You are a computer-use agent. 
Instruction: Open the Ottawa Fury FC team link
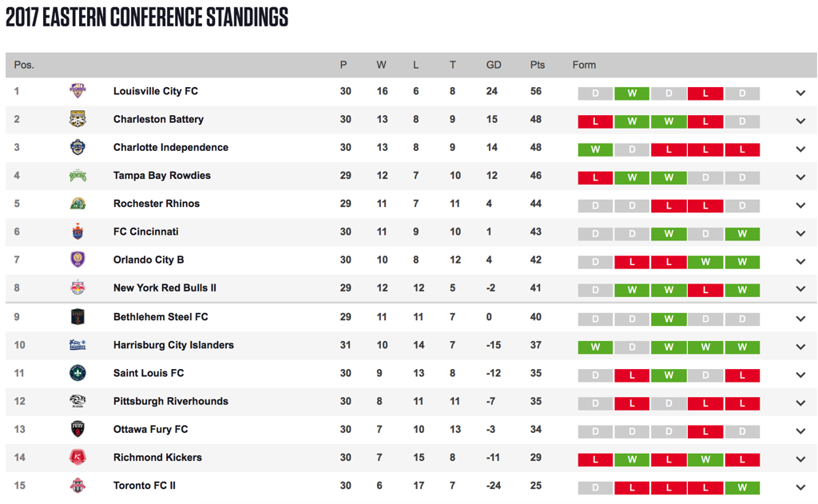(150, 430)
